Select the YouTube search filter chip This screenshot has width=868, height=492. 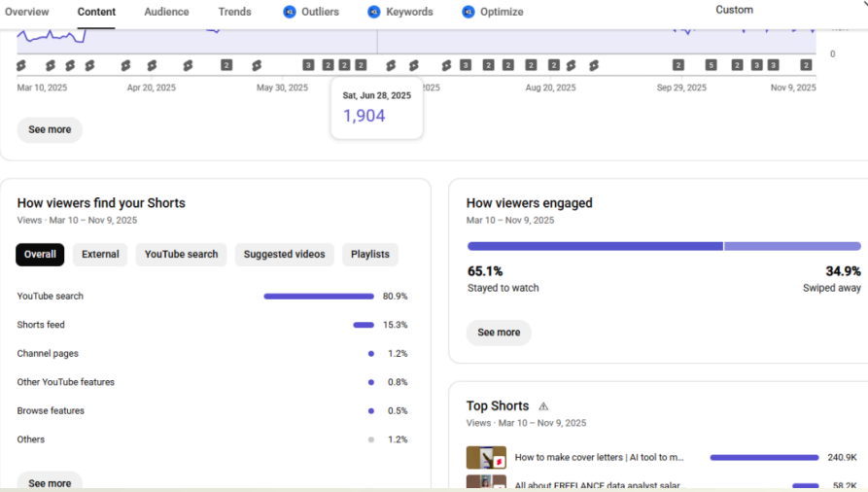click(181, 255)
